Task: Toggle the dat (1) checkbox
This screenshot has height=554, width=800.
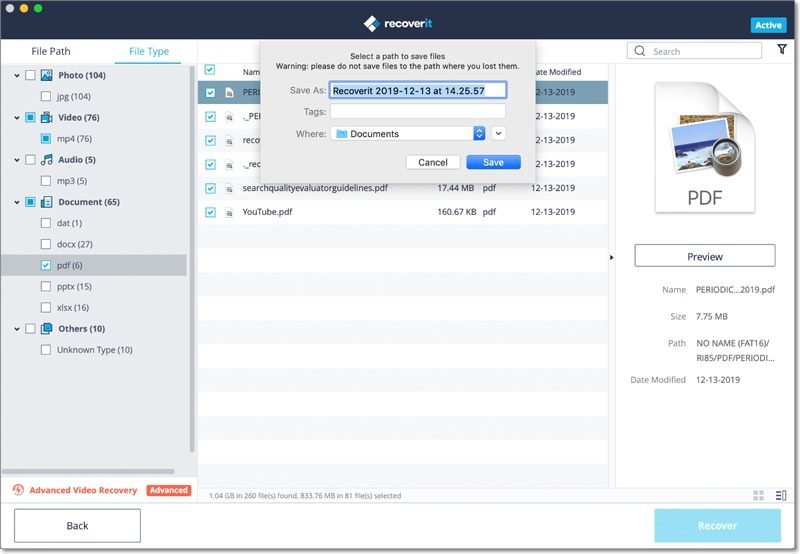Action: (46, 223)
